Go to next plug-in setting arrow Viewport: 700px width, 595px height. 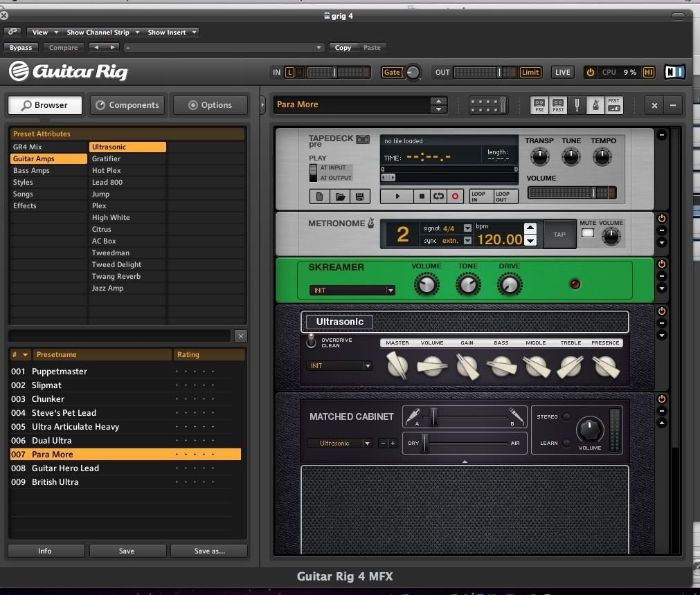112,47
